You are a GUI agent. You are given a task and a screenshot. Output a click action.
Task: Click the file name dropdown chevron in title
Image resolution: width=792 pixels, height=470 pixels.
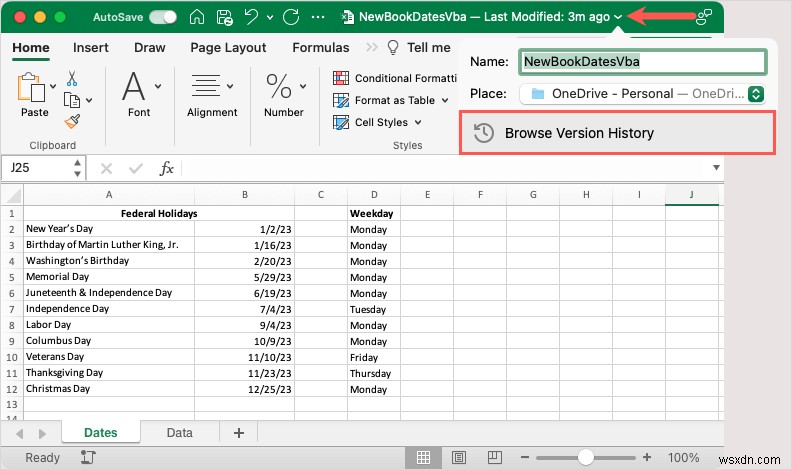point(618,17)
